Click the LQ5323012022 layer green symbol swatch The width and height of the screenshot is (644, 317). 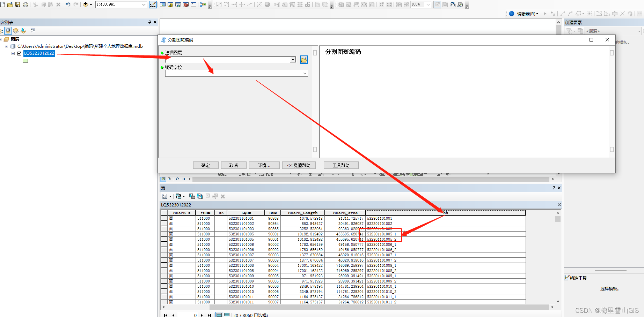[25, 61]
